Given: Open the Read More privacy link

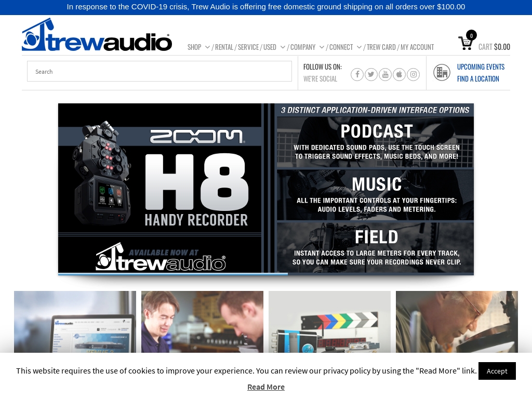Looking at the screenshot, I should tap(266, 387).
